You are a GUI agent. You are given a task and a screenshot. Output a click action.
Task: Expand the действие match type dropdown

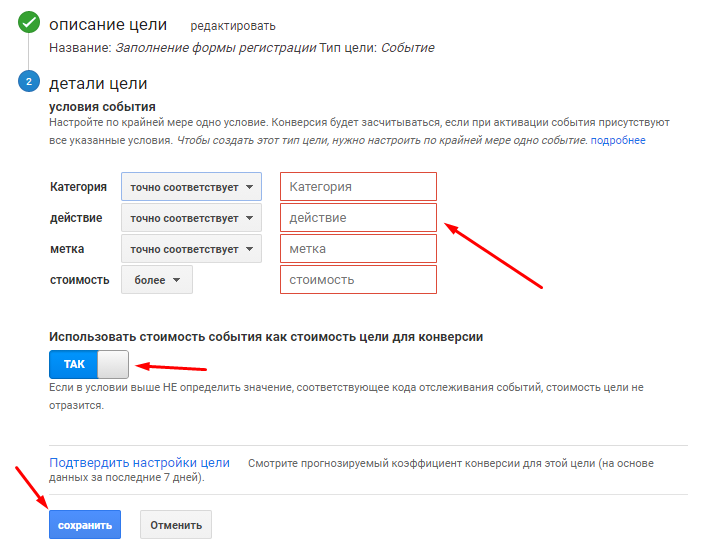pos(191,218)
